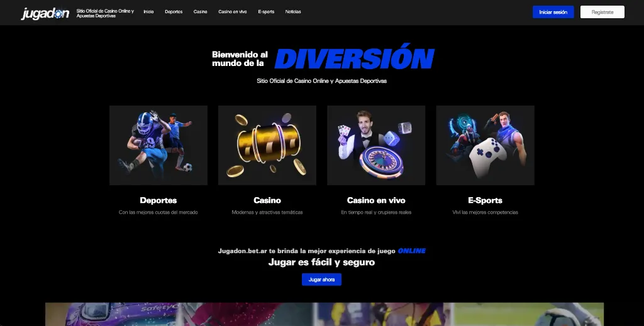Select Casino en vivo in the navbar
The image size is (644, 326).
(x=233, y=12)
